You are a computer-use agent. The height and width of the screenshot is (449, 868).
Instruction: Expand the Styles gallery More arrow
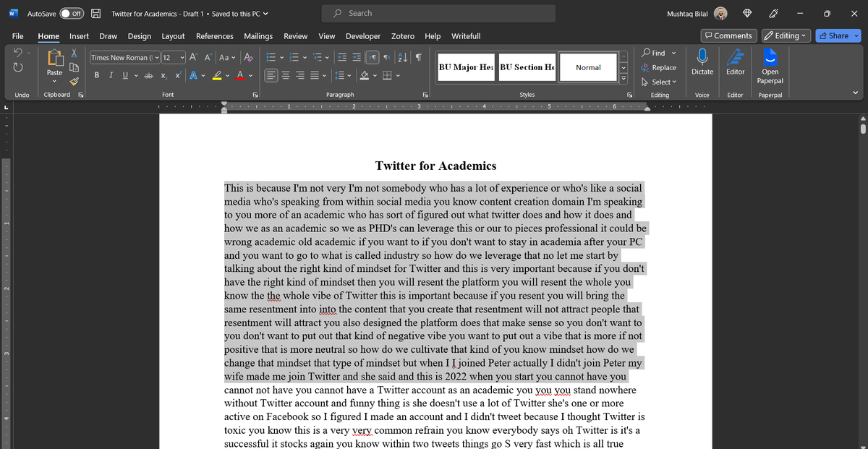pyautogui.click(x=625, y=77)
